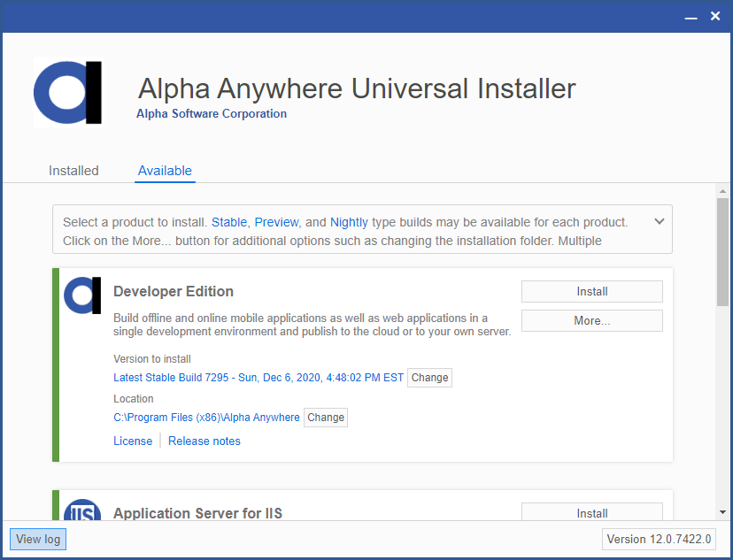Viewport: 733px width, 560px height.
Task: Install Application Server for IIS
Action: pyautogui.click(x=592, y=512)
